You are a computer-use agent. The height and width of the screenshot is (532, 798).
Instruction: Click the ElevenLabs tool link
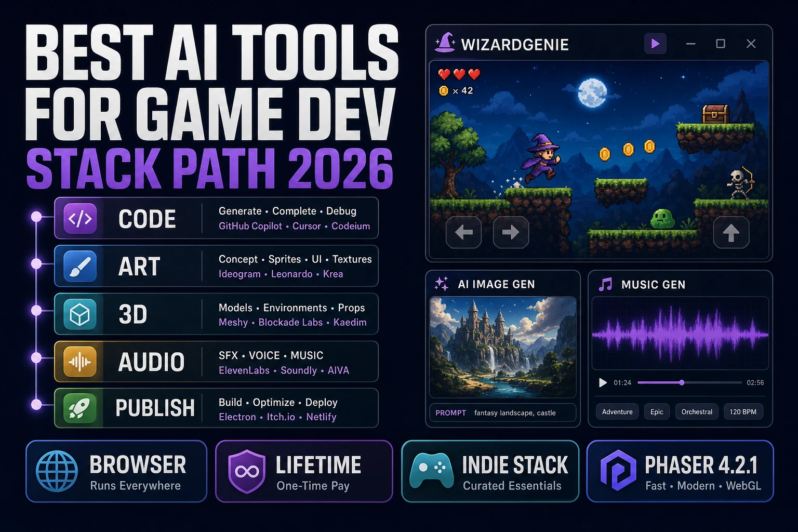point(244,370)
